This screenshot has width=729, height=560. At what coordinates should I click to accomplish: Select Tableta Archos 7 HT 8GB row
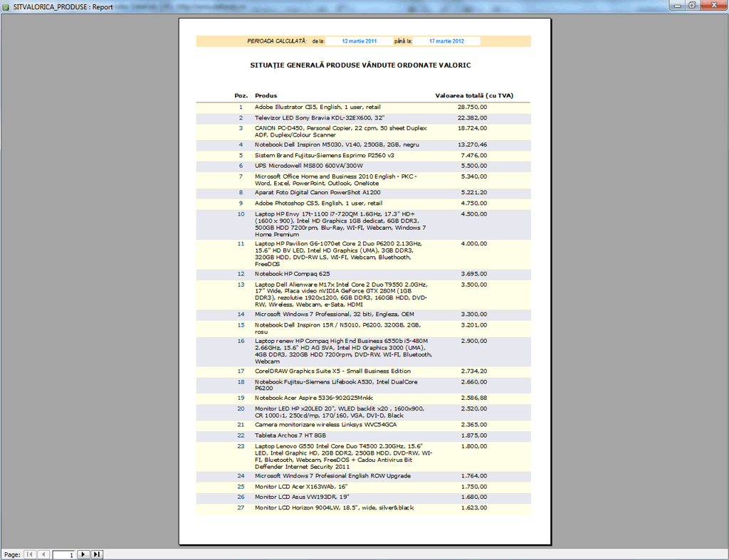(x=363, y=436)
